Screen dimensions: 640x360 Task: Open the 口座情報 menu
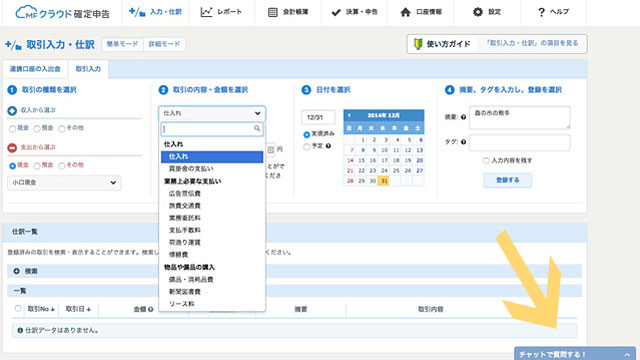click(x=421, y=12)
